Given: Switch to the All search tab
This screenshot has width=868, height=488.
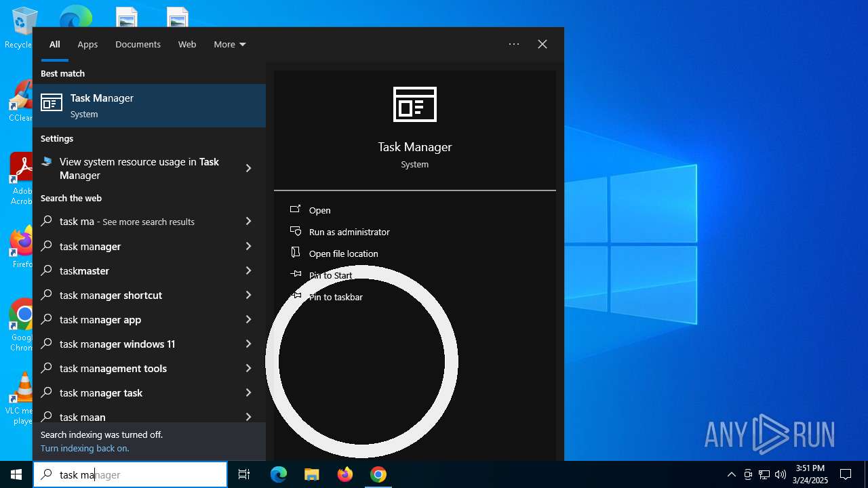Looking at the screenshot, I should coord(55,44).
